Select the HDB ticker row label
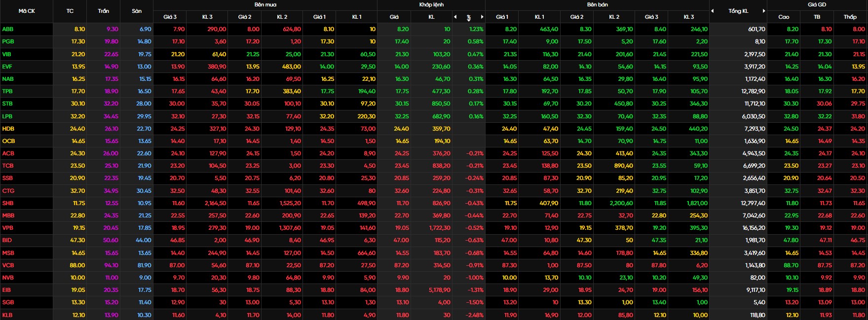 point(8,129)
